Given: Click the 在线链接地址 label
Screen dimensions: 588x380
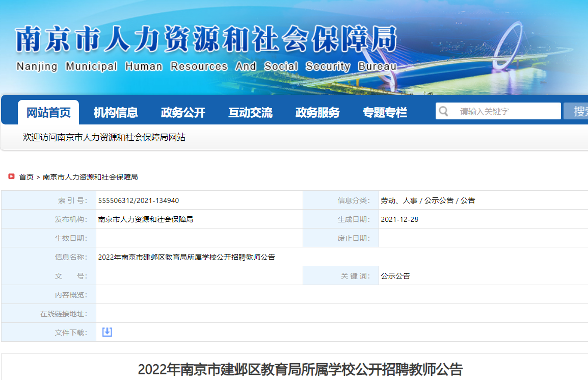Looking at the screenshot, I should (x=63, y=314).
